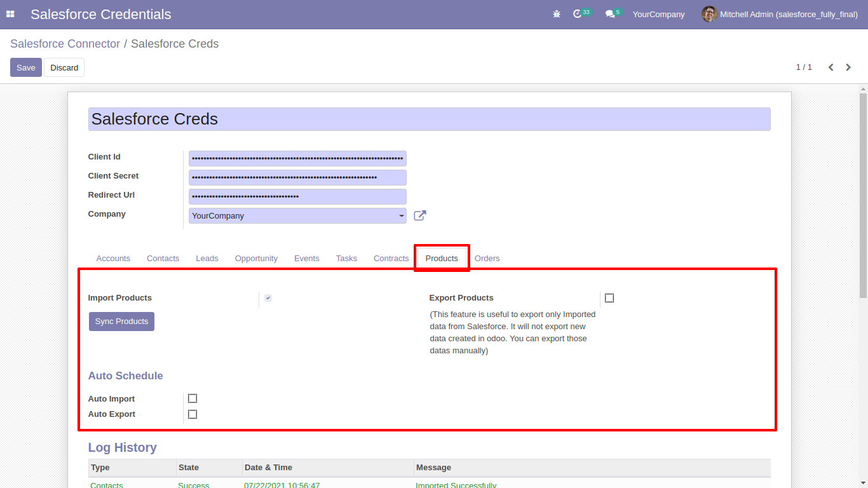Enable the Auto Import checkbox
Viewport: 868px width, 488px height.
[x=193, y=398]
